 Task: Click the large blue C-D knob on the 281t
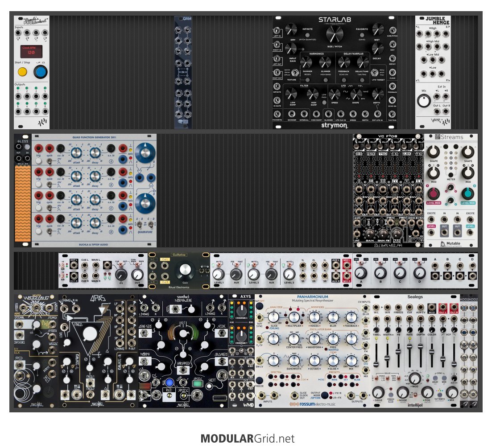145,204
